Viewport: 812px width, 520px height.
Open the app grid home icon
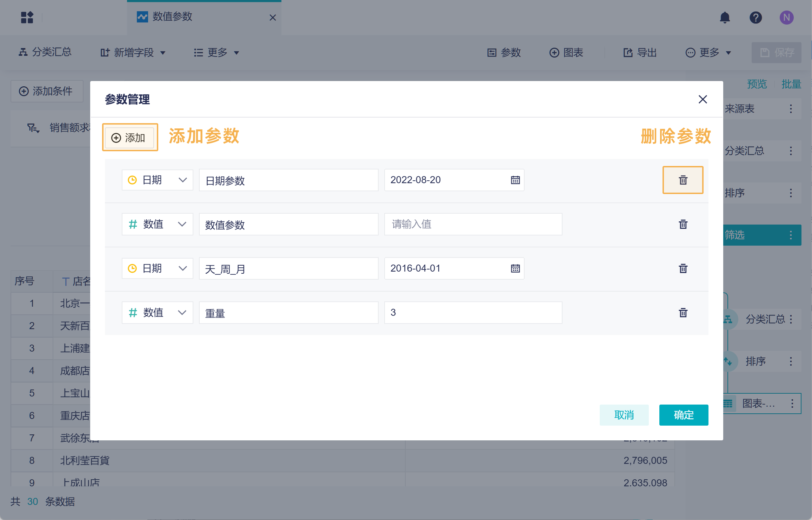[27, 17]
